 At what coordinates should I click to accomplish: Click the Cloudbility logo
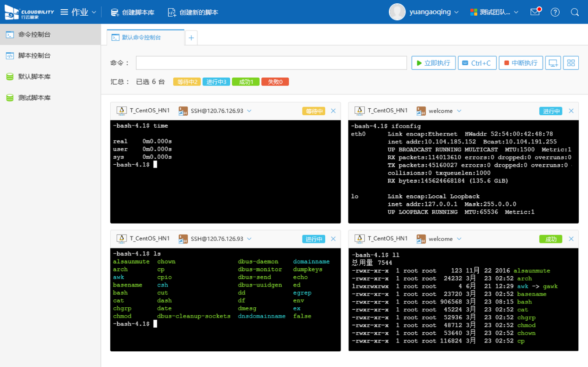(29, 12)
